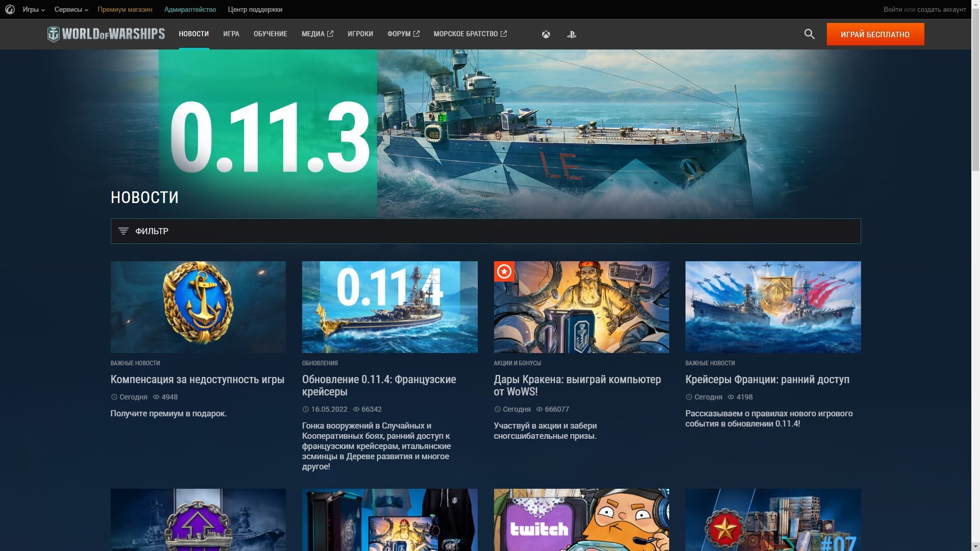Open the ИГРОКИ menu item
This screenshot has width=980, height=551.
[360, 34]
